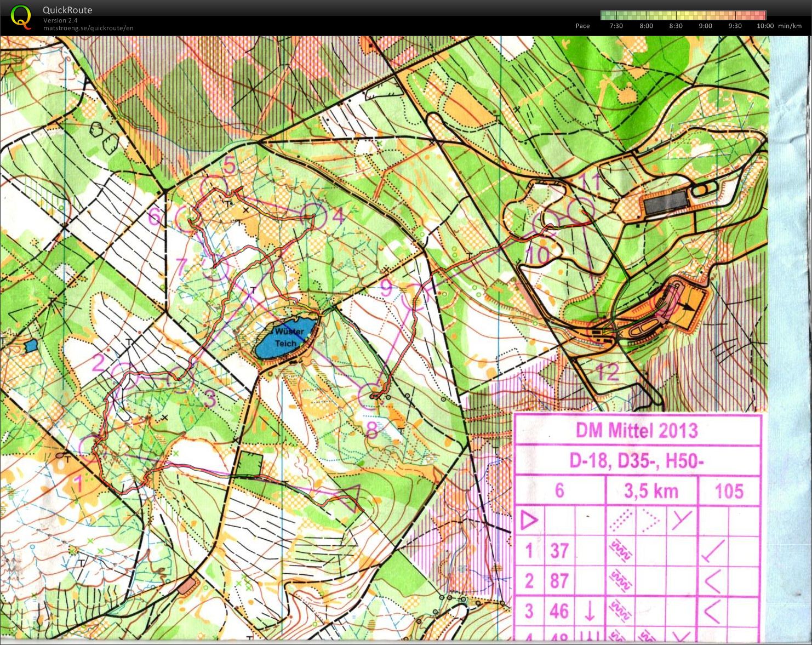Click the start triangle symbol in description table
The height and width of the screenshot is (645, 812).
pyautogui.click(x=529, y=520)
